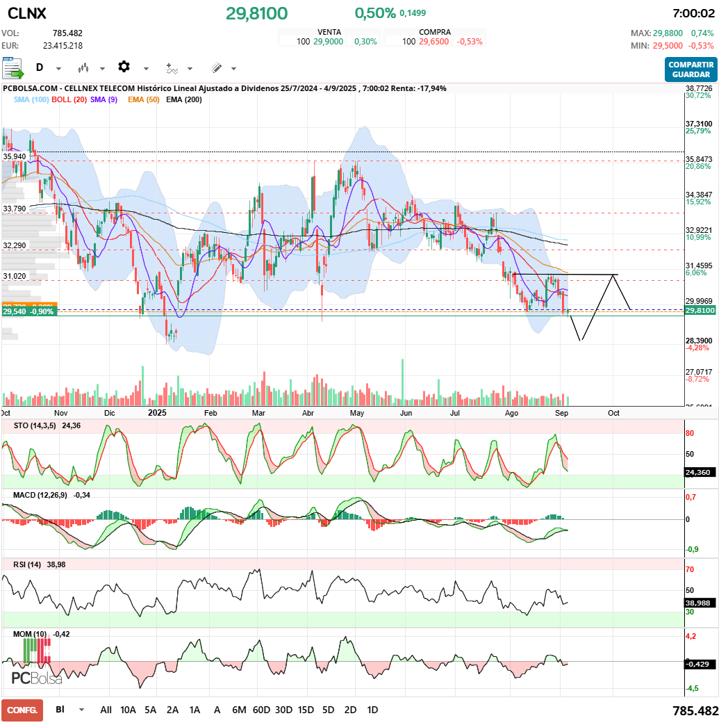Select the D daily timeframe button

[x=40, y=68]
